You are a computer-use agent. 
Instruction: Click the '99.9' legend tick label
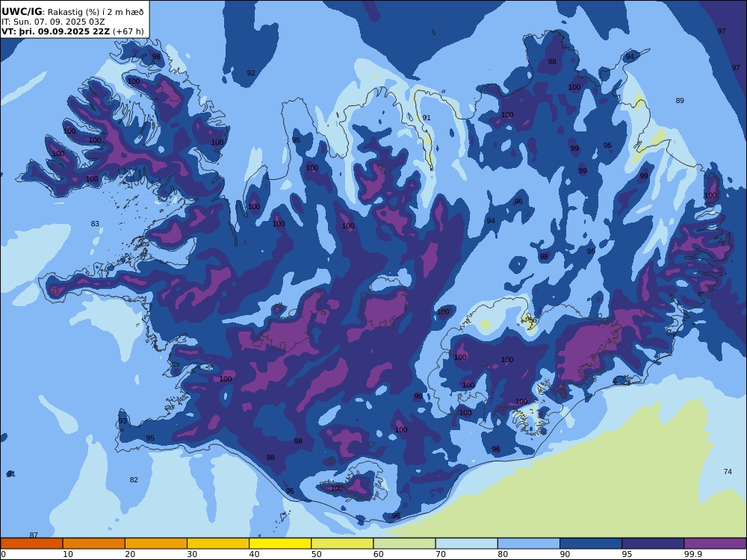(692, 554)
